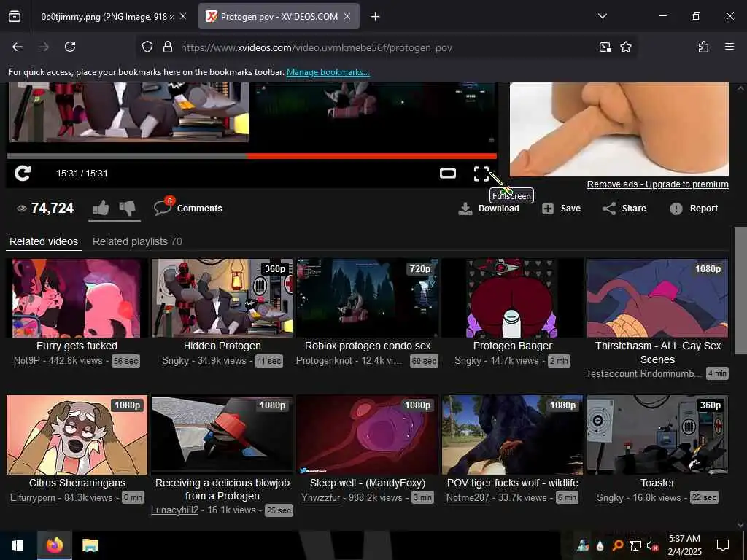Open the Share options
This screenshot has width=747, height=560.
(x=624, y=209)
